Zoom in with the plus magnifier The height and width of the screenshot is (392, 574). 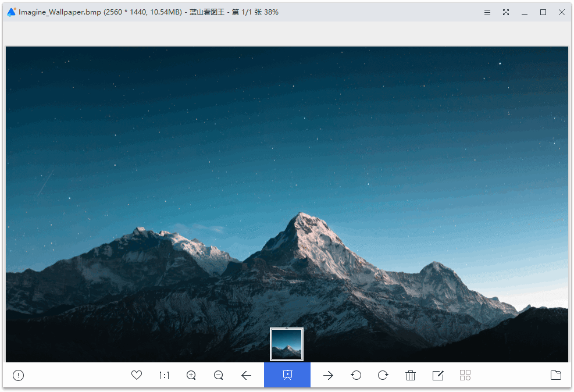191,376
